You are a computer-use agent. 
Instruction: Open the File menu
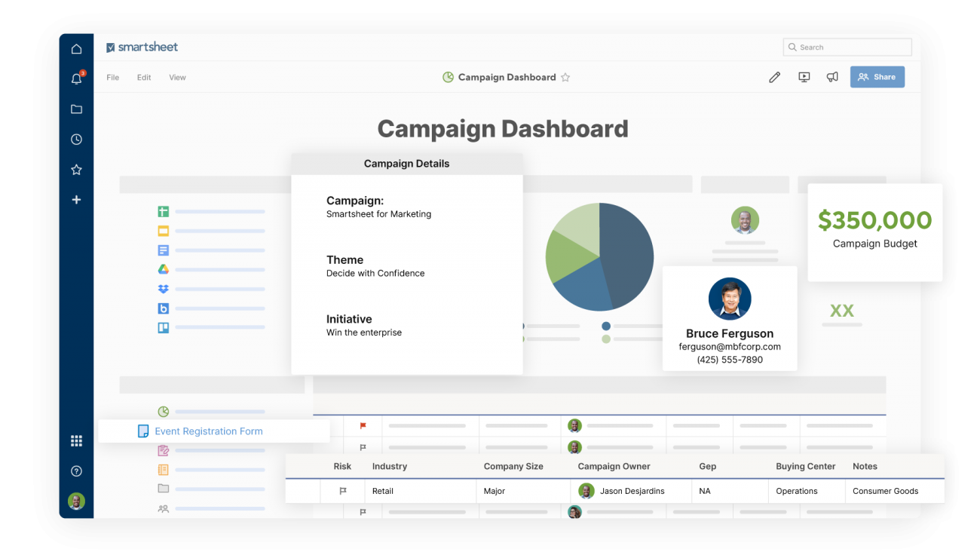tap(112, 77)
